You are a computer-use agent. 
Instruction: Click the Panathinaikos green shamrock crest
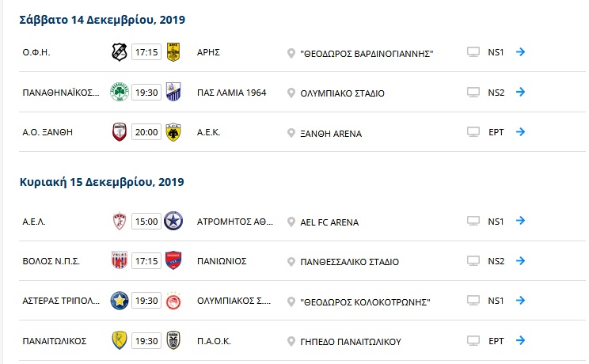[x=120, y=92]
